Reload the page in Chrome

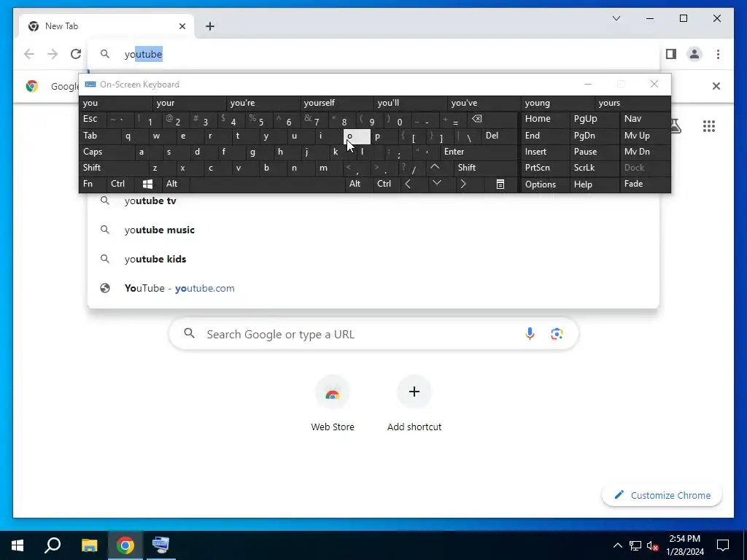76,54
